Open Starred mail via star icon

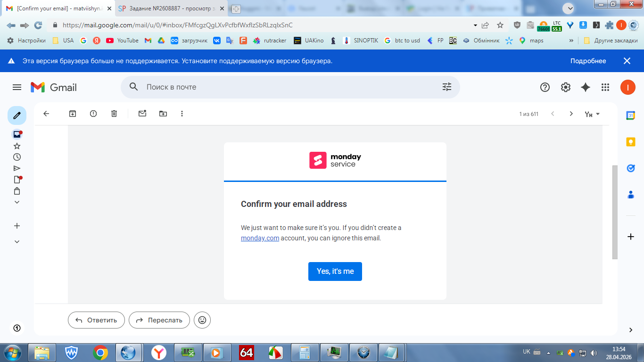pos(17,146)
